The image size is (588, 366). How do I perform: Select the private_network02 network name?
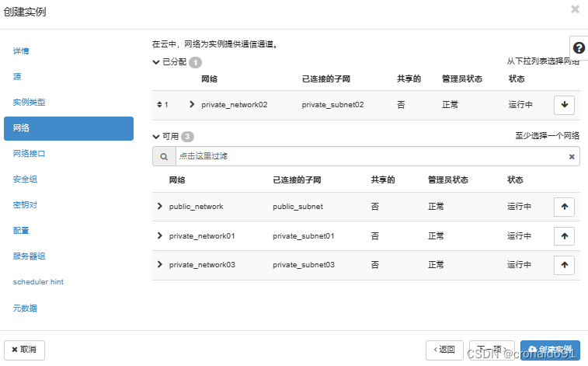click(235, 105)
